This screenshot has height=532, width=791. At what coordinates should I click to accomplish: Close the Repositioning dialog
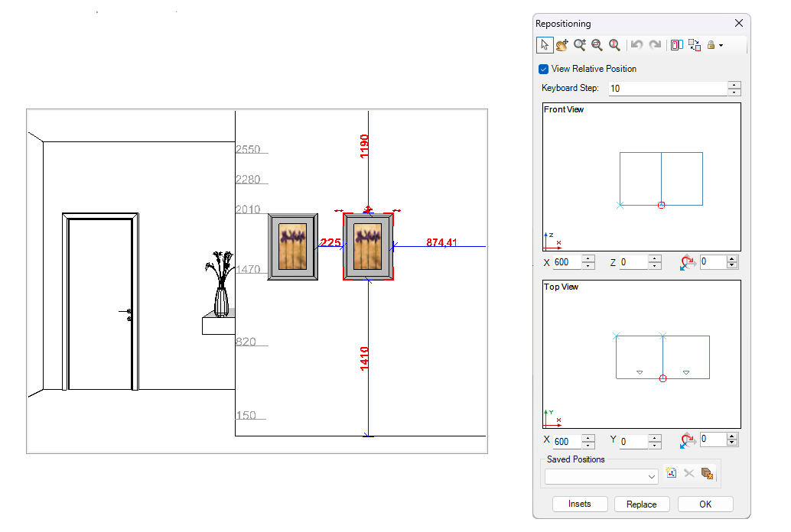pos(739,23)
